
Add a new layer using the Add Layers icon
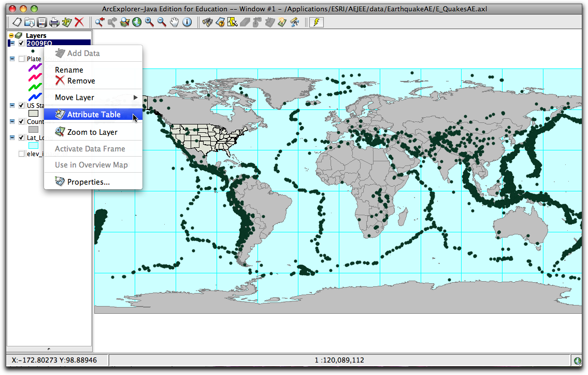point(67,22)
